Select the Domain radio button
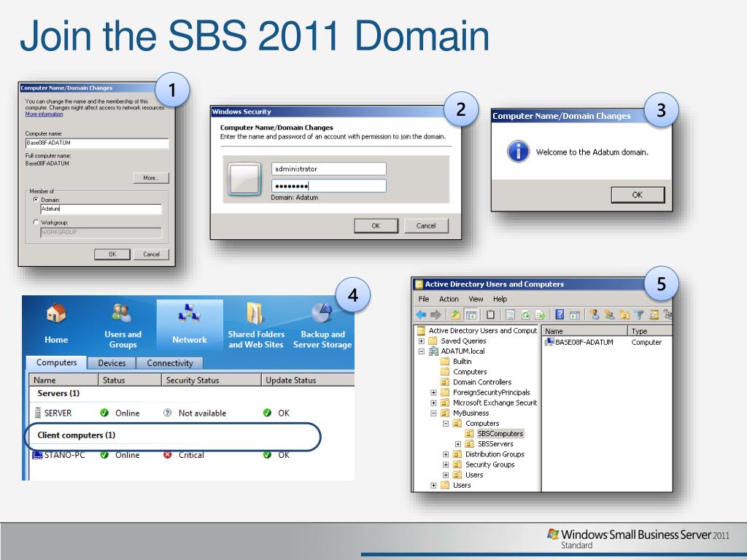This screenshot has height=560, width=747. (x=36, y=200)
